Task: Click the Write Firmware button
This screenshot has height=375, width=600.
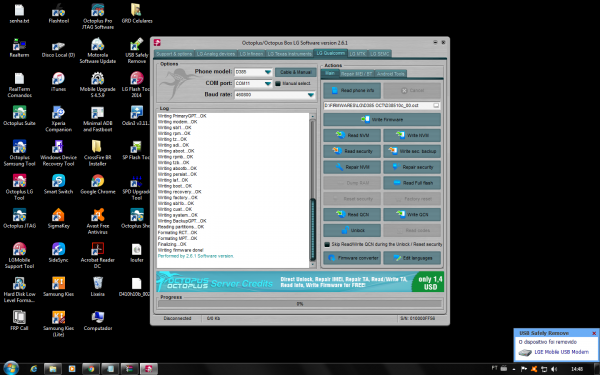Action: (x=382, y=119)
